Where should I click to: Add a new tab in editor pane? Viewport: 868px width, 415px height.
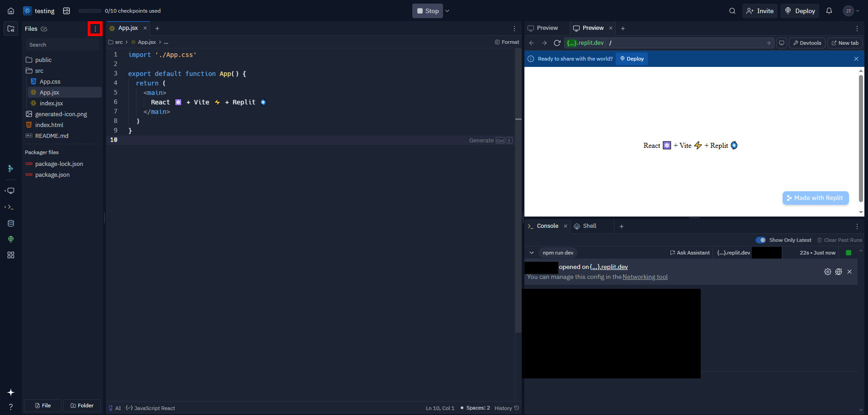point(157,28)
